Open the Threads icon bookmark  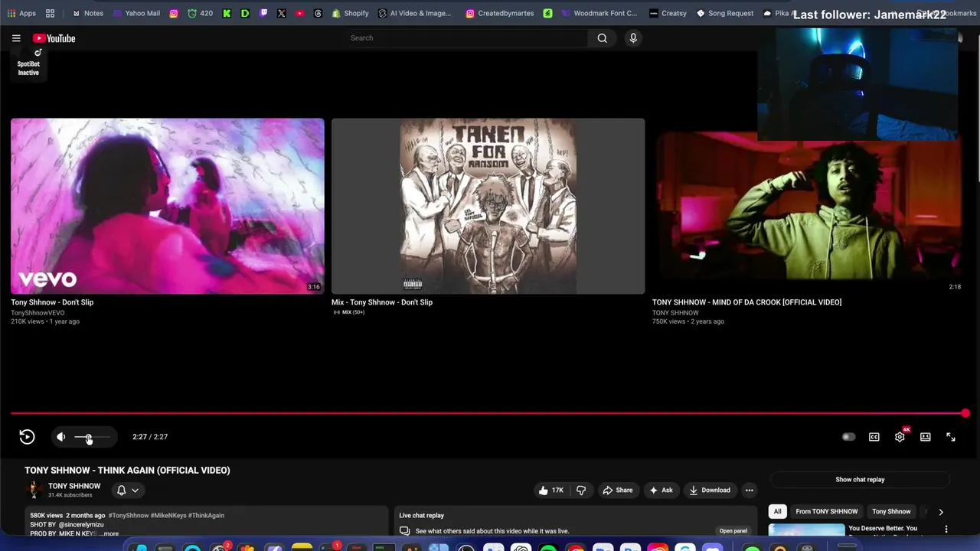[318, 13]
